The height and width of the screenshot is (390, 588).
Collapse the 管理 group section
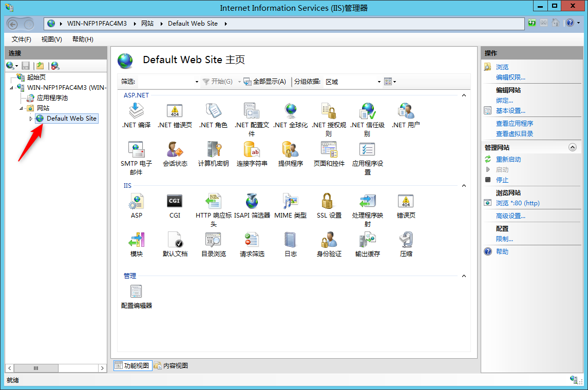pos(464,276)
